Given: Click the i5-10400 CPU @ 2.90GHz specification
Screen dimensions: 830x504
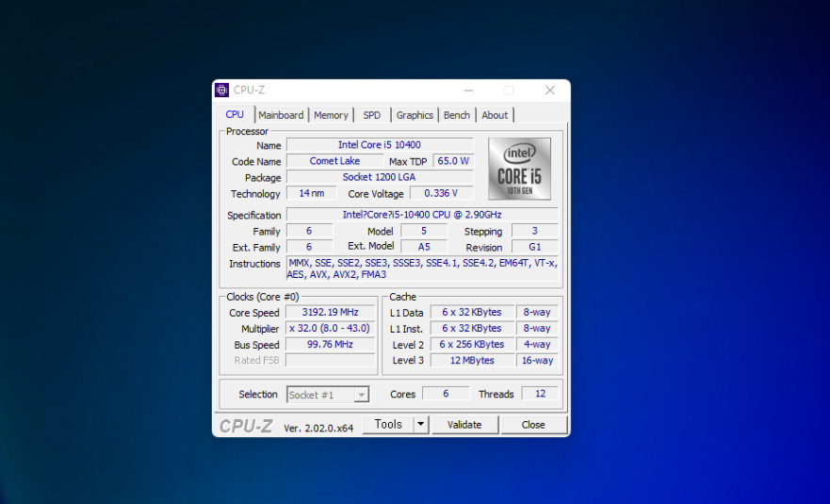Looking at the screenshot, I should 422,215.
